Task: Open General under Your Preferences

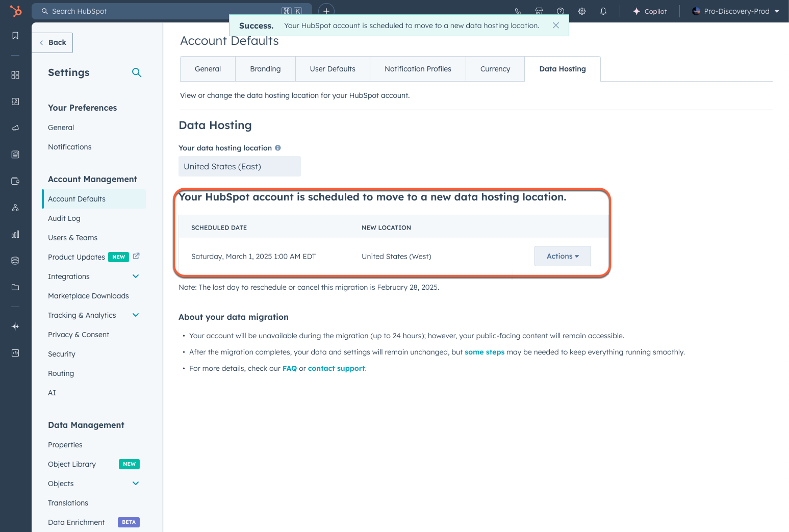Action: pyautogui.click(x=61, y=128)
